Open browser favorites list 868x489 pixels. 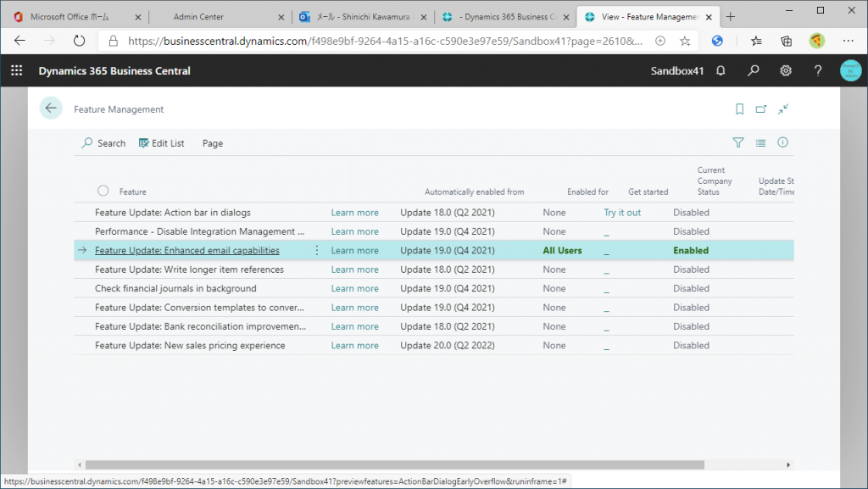click(756, 41)
